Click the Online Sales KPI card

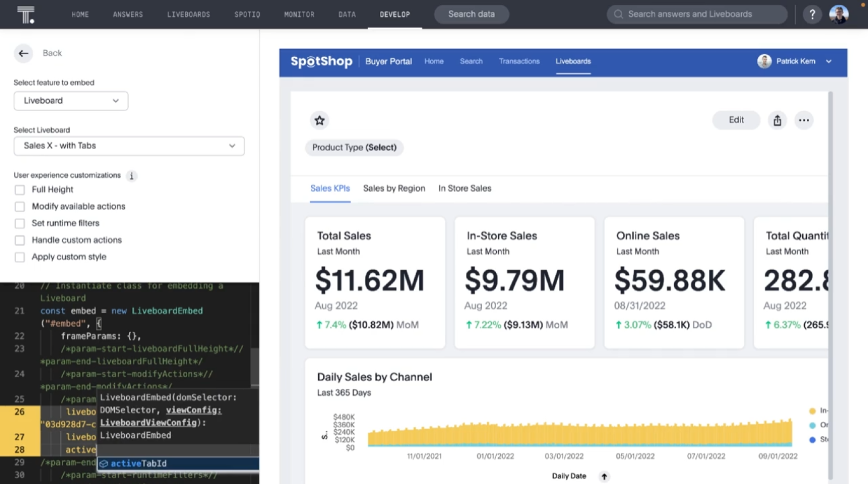(674, 283)
